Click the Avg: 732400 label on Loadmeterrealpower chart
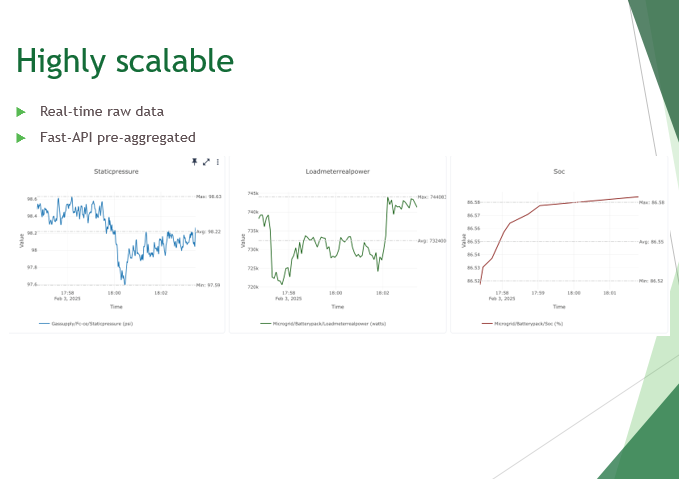Image resolution: width=679 pixels, height=479 pixels. tap(432, 241)
